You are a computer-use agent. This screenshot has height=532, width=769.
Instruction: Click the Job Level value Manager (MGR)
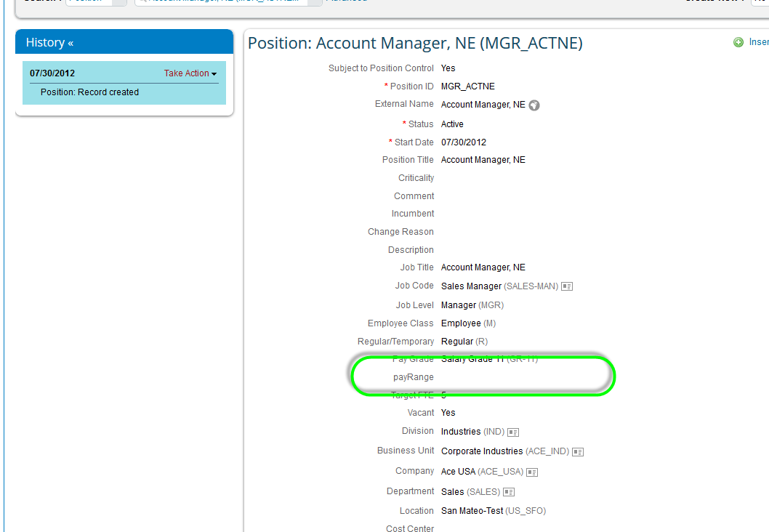point(472,305)
